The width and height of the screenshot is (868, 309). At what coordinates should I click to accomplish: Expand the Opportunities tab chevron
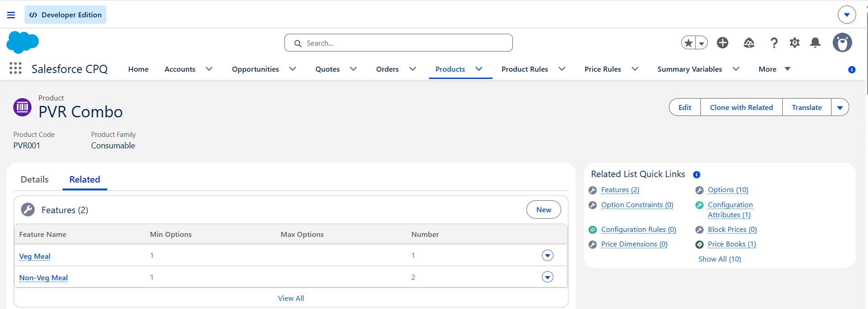click(293, 69)
